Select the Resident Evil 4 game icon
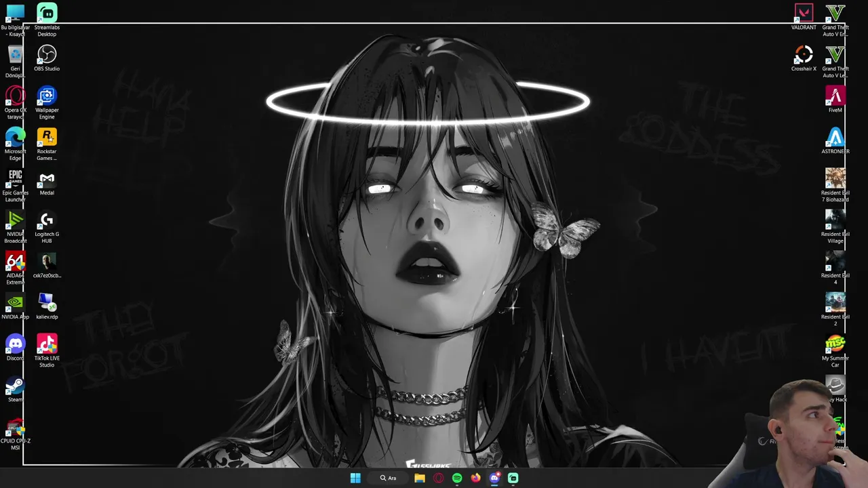 pyautogui.click(x=835, y=262)
